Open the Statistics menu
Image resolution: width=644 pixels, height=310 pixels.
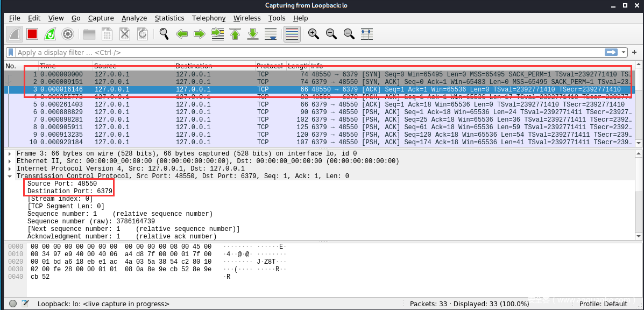click(x=169, y=18)
